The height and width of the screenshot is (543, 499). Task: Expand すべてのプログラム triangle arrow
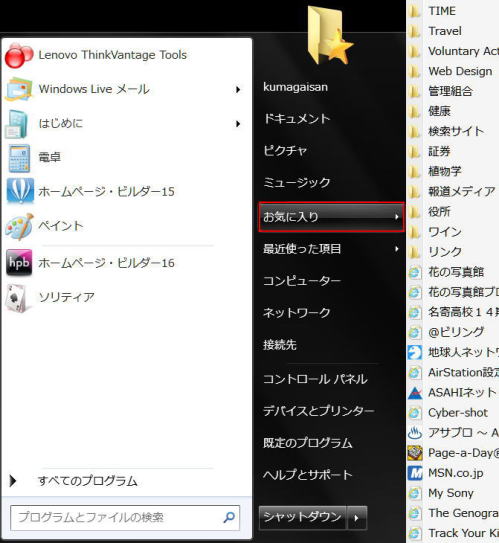[13, 481]
